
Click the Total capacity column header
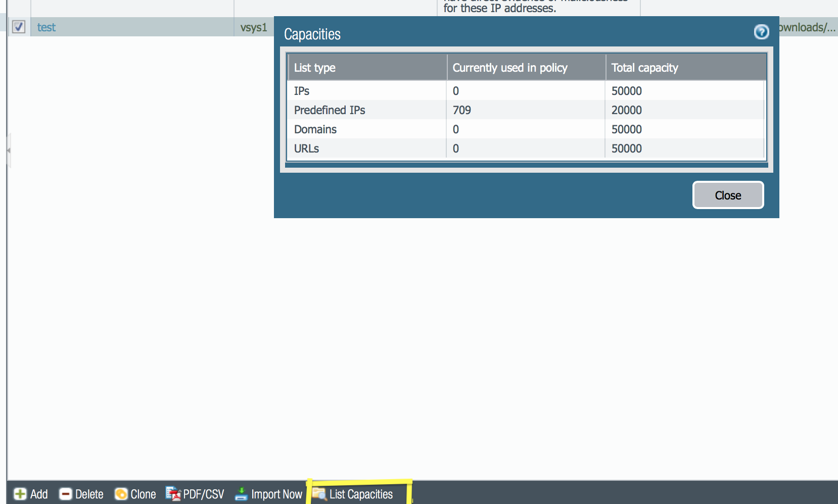pyautogui.click(x=644, y=67)
